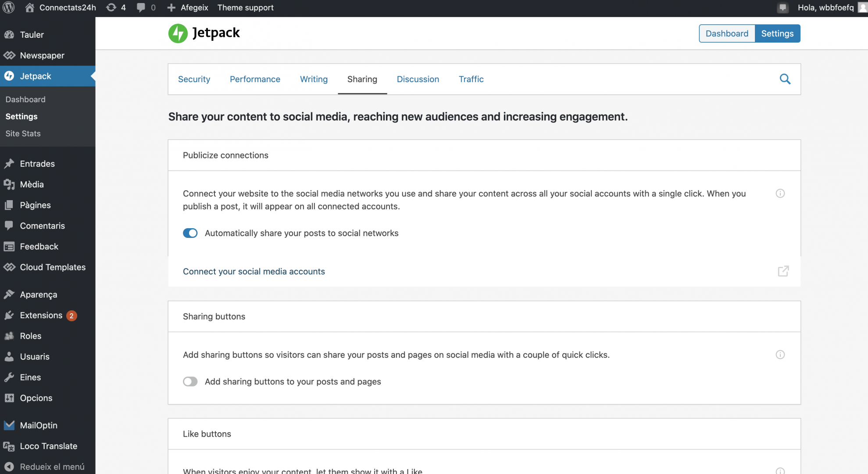Click the Opcions settings icon

[9, 398]
